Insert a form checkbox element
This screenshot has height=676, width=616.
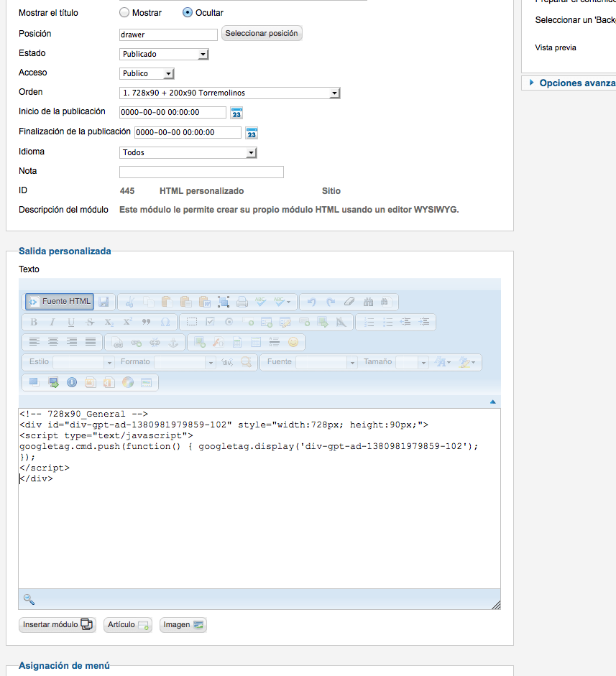click(x=210, y=322)
